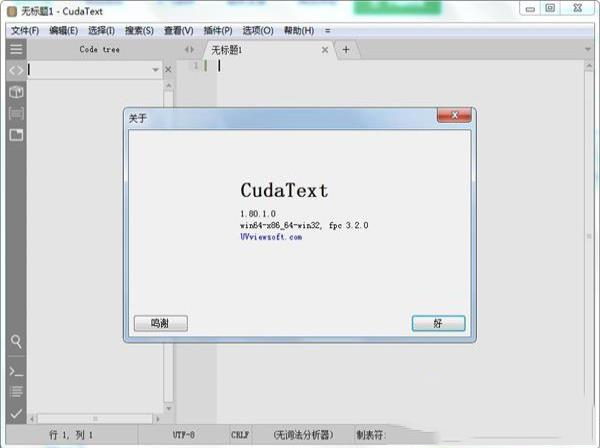Close the 无标题1 tab
The image size is (600, 448).
325,50
